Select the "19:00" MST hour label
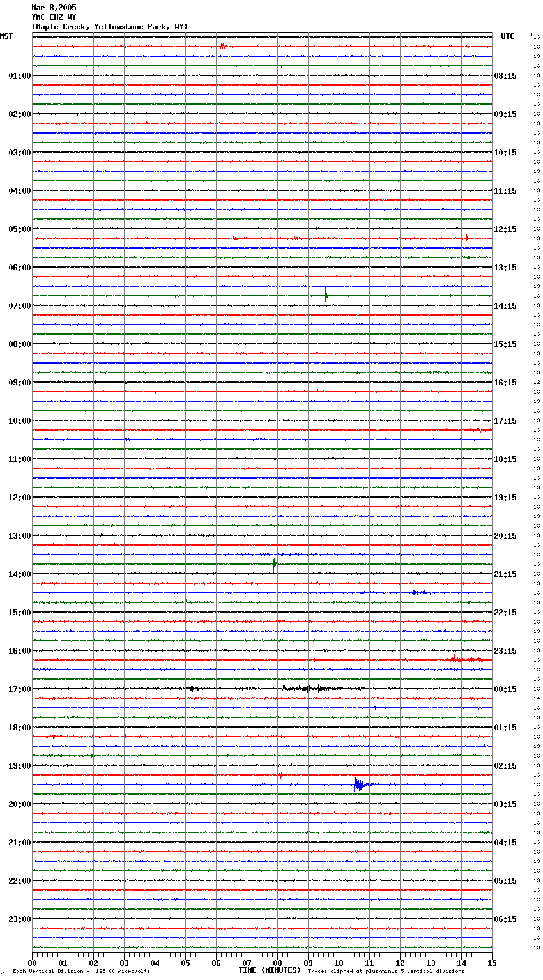Viewport: 543px width, 980px height. click(x=20, y=766)
